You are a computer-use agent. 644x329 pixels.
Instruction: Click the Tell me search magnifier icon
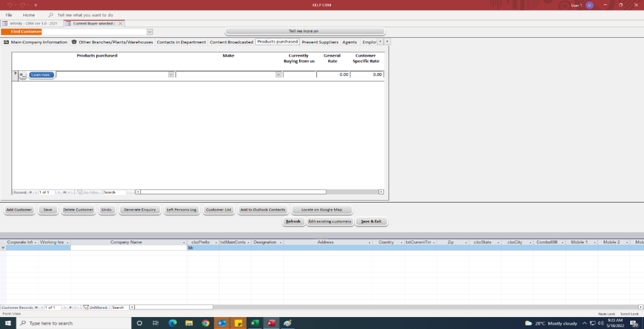click(x=50, y=14)
